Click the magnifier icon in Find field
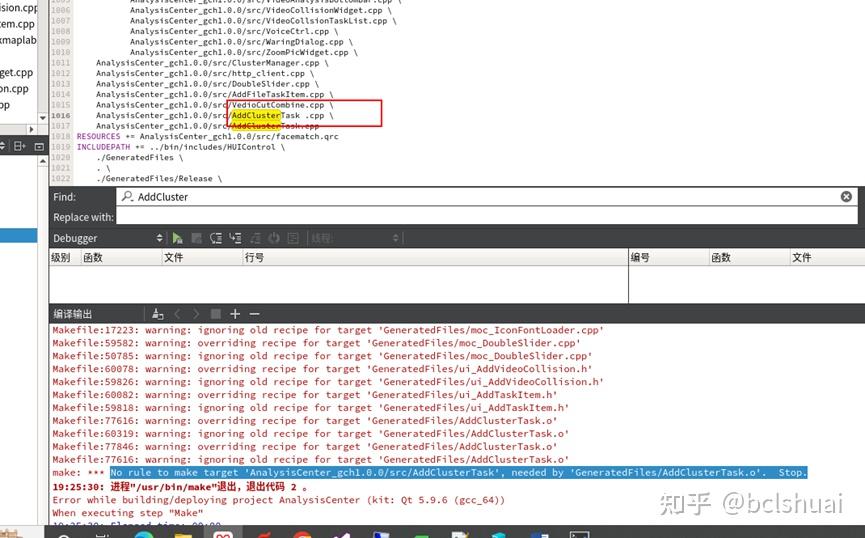This screenshot has height=538, width=865. (127, 196)
